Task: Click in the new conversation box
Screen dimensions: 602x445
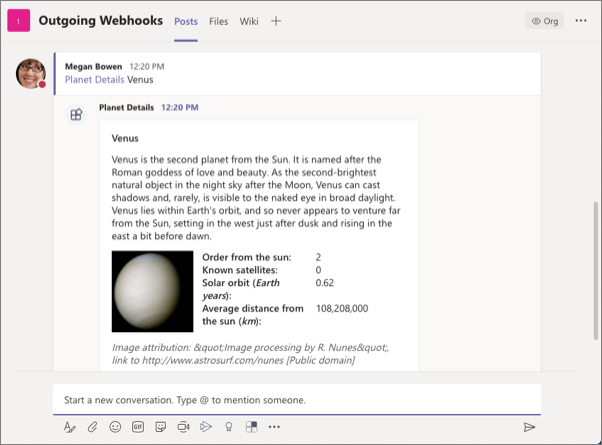Action: pos(297,400)
